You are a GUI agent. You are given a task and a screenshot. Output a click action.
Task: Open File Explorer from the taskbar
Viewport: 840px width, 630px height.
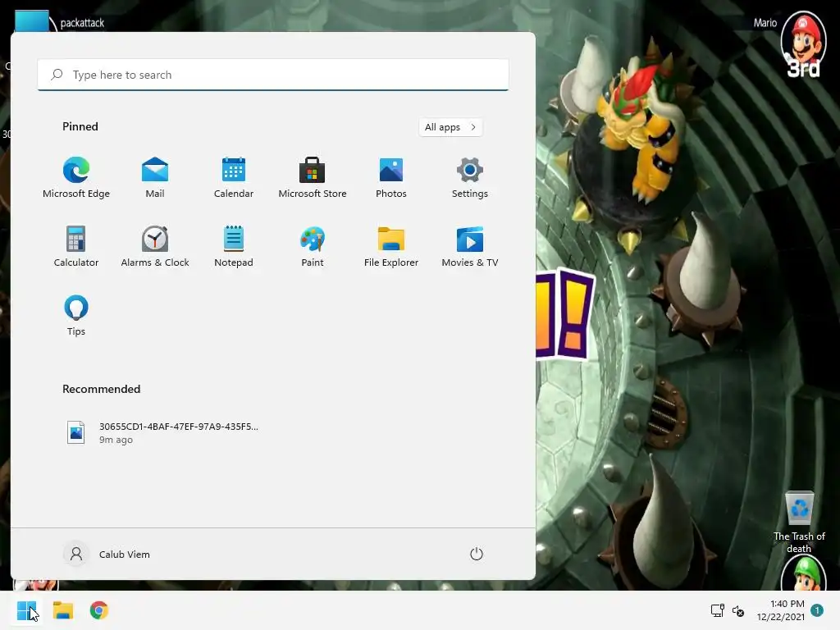click(62, 610)
